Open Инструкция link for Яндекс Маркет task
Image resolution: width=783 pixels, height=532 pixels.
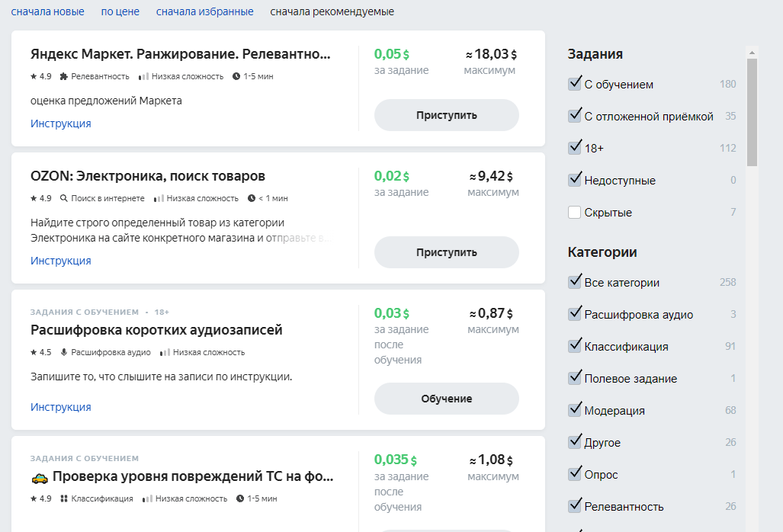(x=61, y=123)
